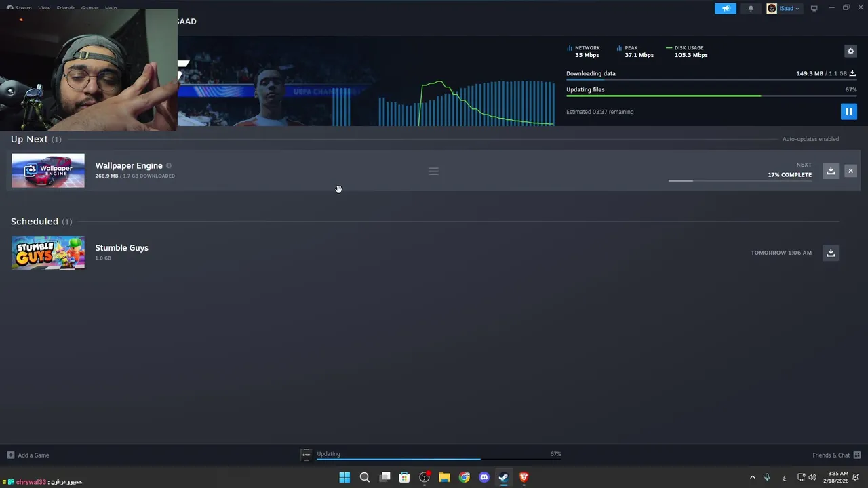Expand the iSaad account dropdown
The width and height of the screenshot is (868, 488).
[x=783, y=9]
